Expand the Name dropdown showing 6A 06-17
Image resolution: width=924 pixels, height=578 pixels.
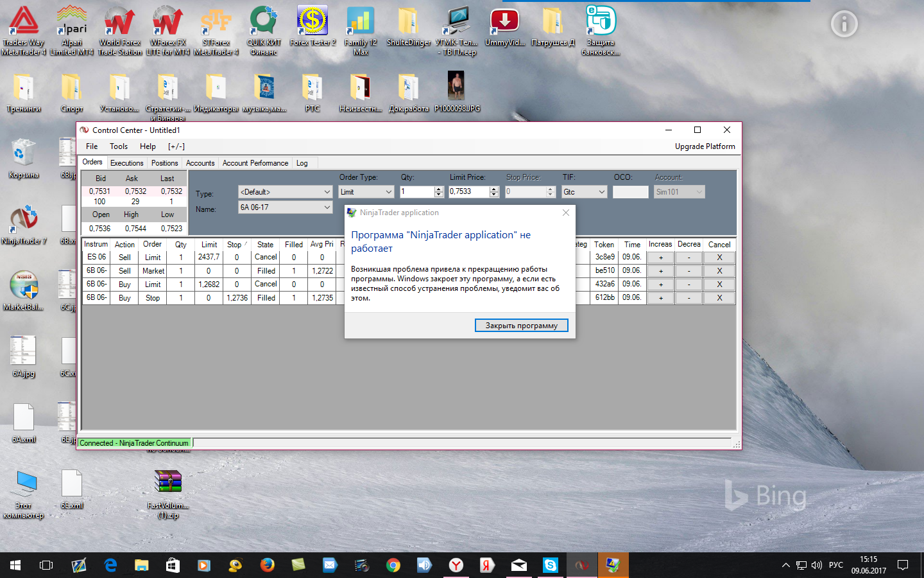[285, 207]
